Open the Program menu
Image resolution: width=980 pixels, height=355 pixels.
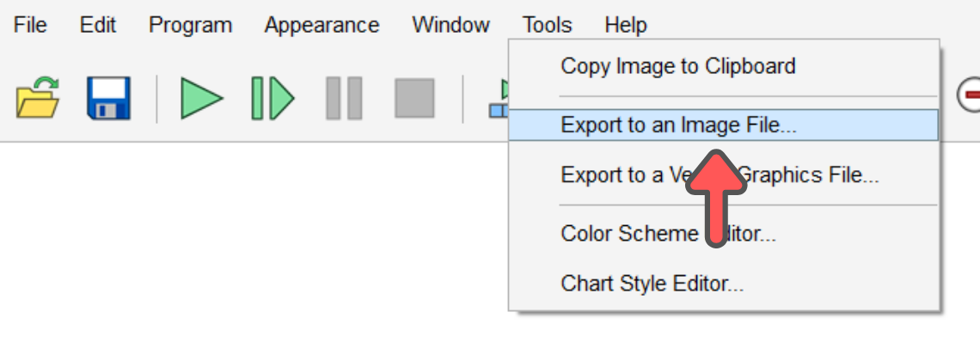(x=191, y=25)
